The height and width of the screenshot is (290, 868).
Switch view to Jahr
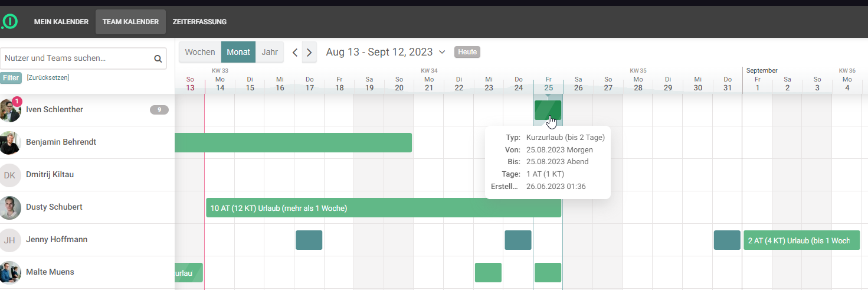pos(270,52)
